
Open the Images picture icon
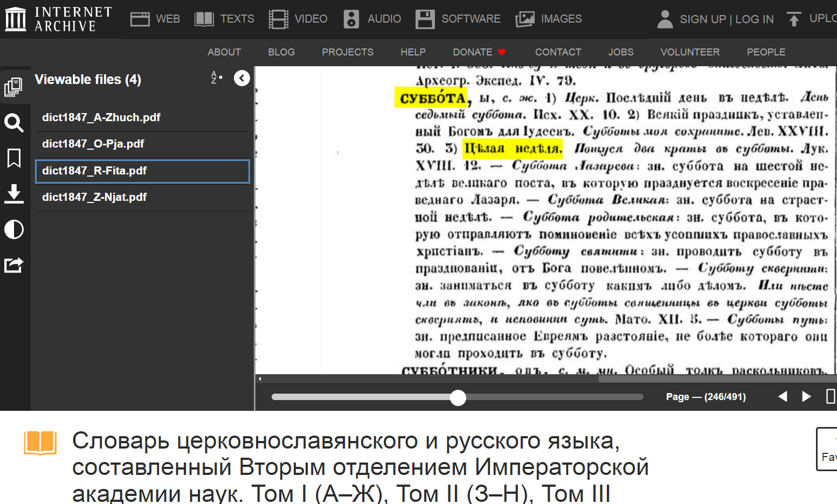pos(525,19)
